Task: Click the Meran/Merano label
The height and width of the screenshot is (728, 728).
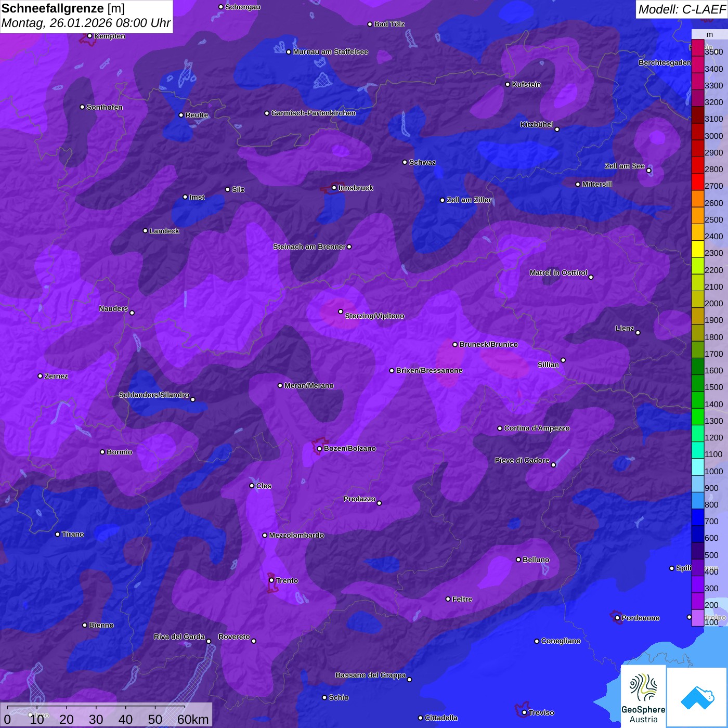Action: tap(309, 385)
